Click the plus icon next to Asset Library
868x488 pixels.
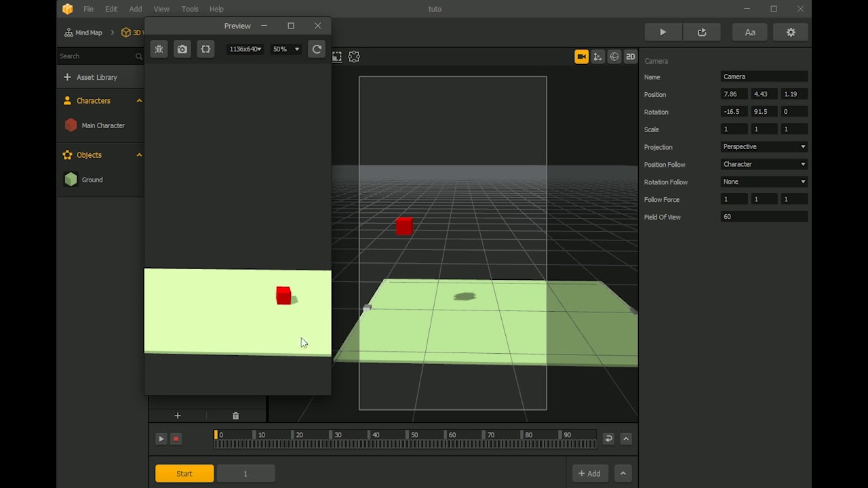pos(67,77)
